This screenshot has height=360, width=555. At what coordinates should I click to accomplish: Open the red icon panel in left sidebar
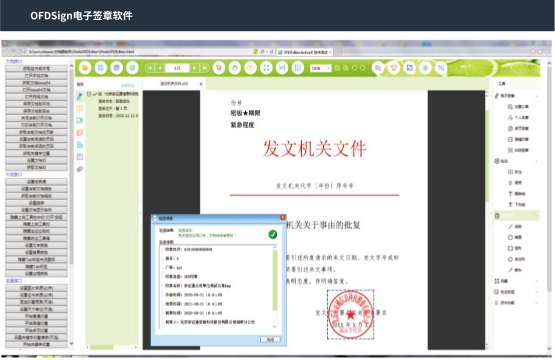80,133
